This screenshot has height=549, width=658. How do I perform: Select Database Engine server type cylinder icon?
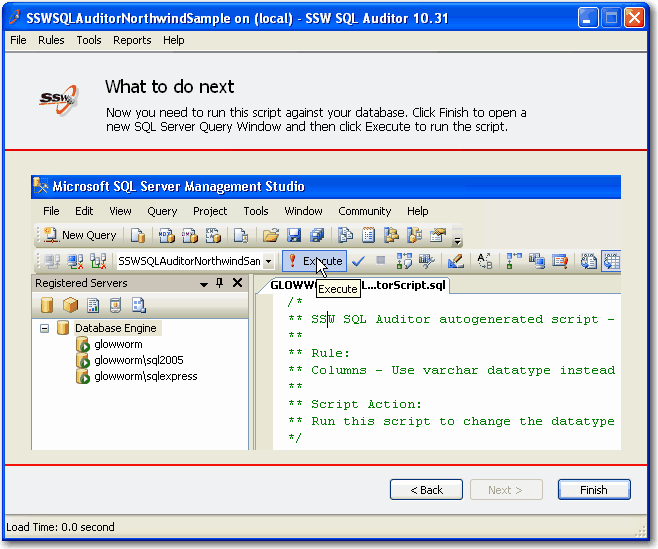(47, 305)
